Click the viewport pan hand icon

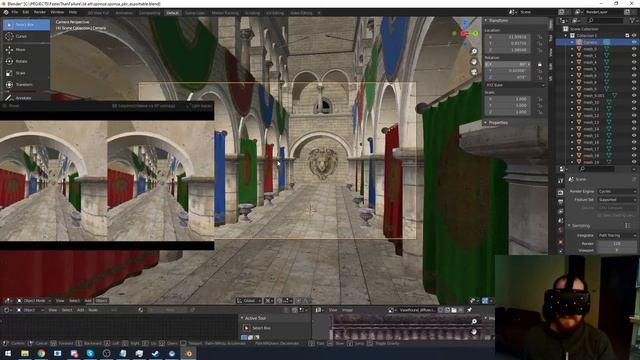click(x=474, y=62)
